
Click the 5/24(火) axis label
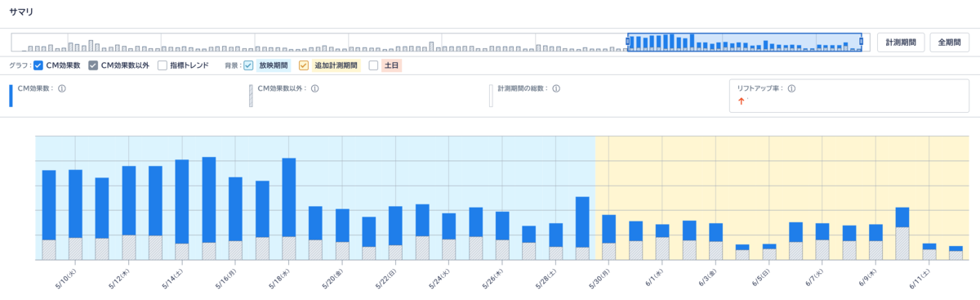tap(439, 279)
